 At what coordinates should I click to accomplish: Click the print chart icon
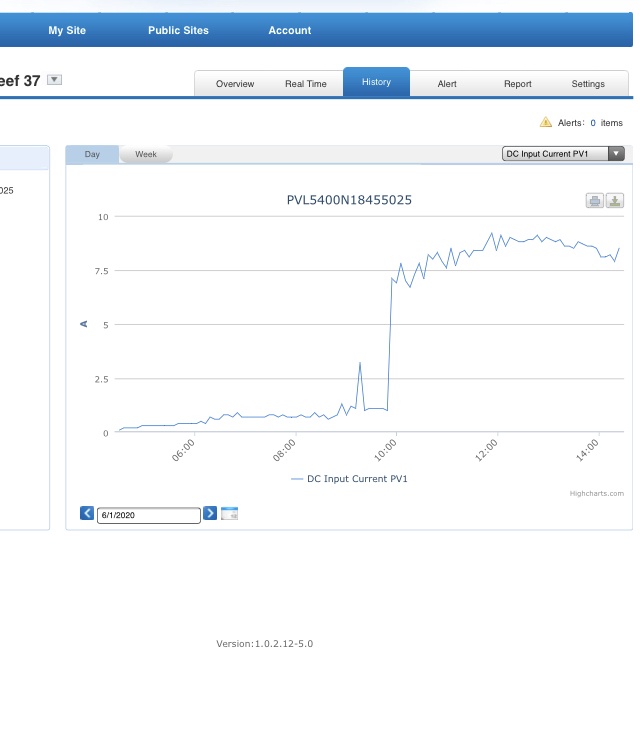[595, 201]
